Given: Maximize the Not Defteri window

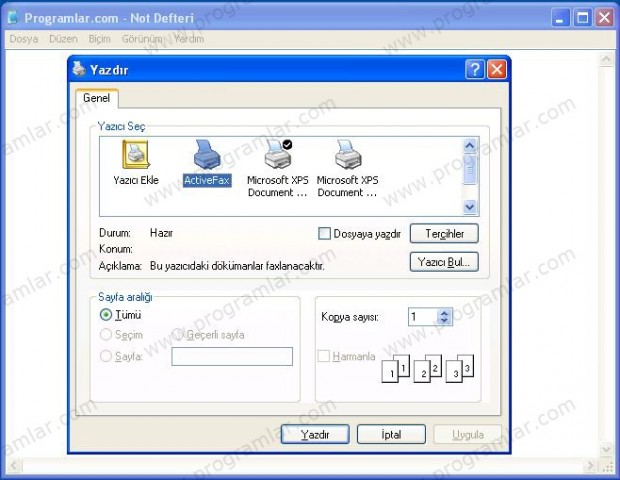Looking at the screenshot, I should [582, 18].
